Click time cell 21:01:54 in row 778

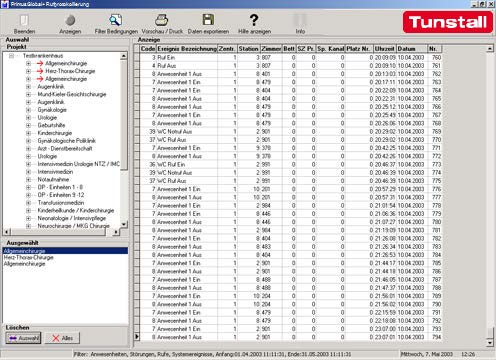[x=385, y=205]
